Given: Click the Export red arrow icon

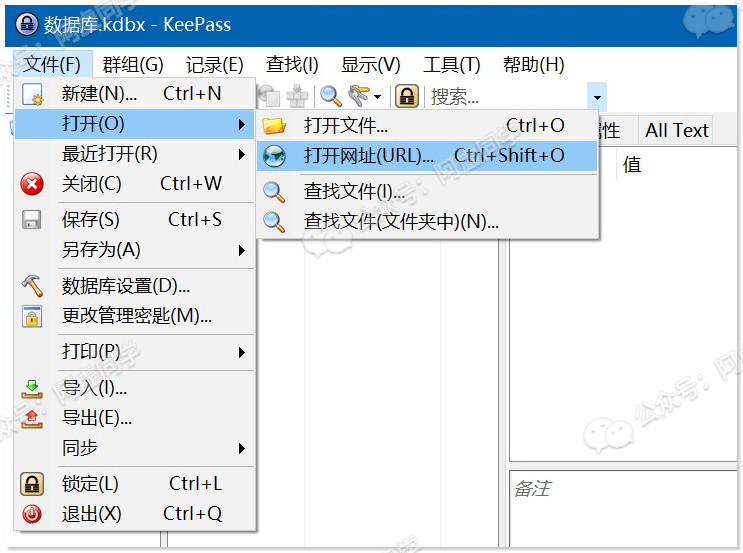Looking at the screenshot, I should [32, 418].
